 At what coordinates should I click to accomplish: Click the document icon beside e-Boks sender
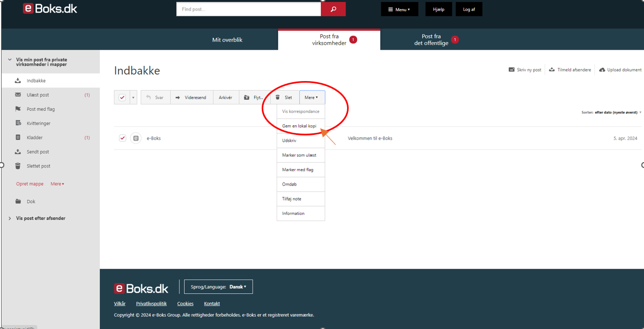(136, 138)
